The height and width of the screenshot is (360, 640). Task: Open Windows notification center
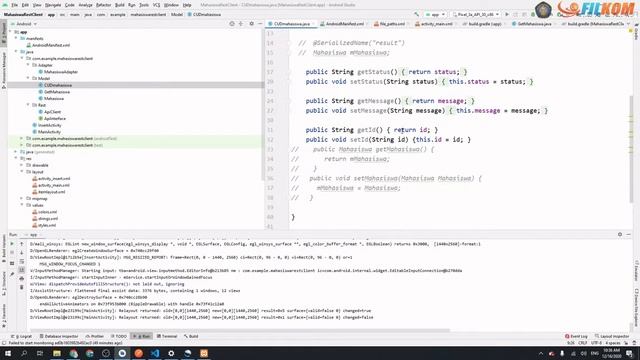pos(630,353)
